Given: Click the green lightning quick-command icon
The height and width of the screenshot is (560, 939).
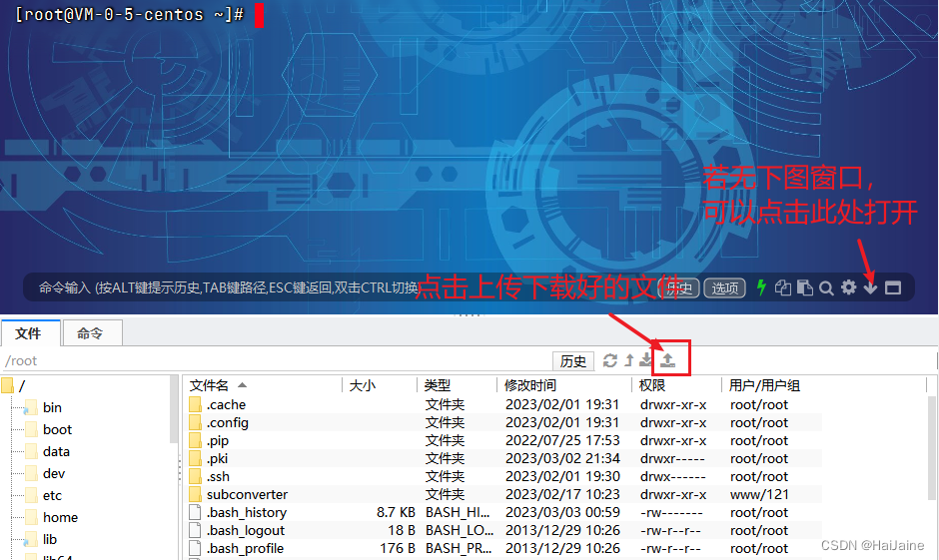Looking at the screenshot, I should point(761,287).
